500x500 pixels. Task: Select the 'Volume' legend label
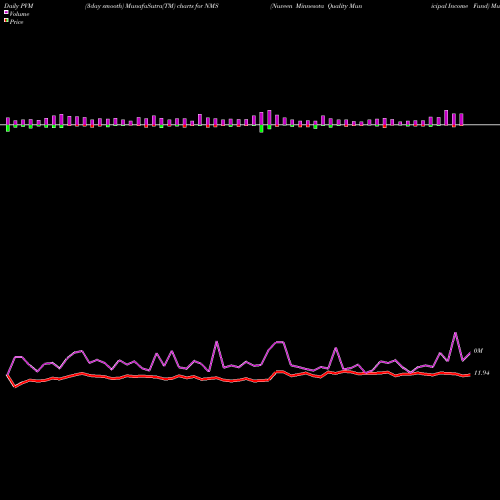tap(19, 14)
